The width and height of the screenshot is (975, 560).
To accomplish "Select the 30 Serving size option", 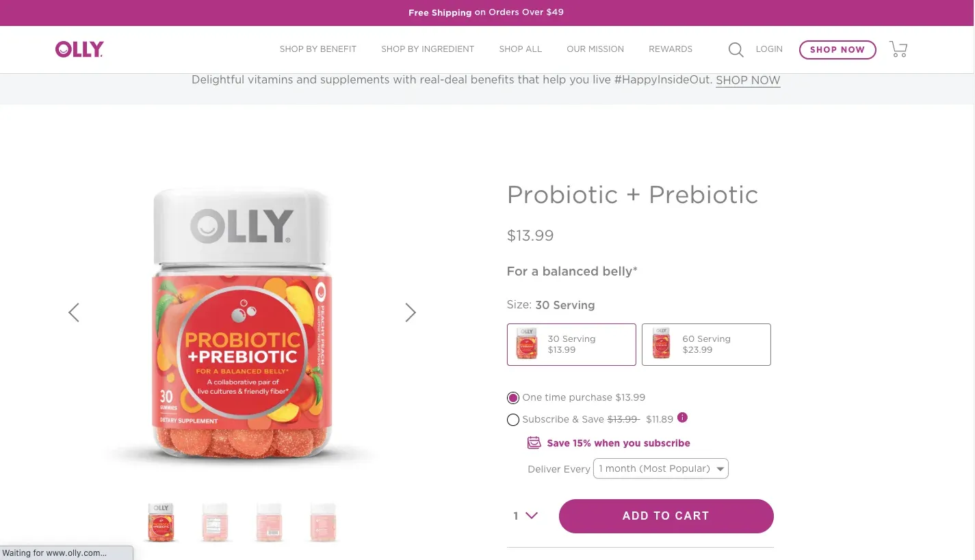I will (571, 344).
